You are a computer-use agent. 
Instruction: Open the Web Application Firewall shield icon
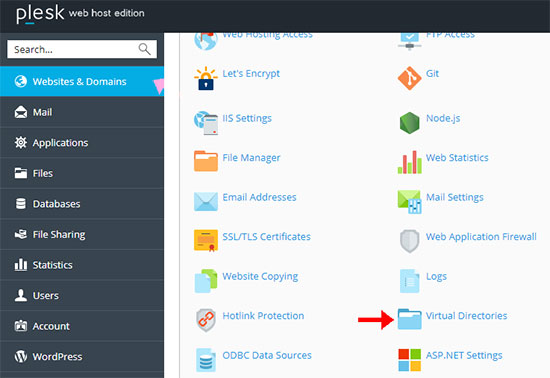click(409, 241)
